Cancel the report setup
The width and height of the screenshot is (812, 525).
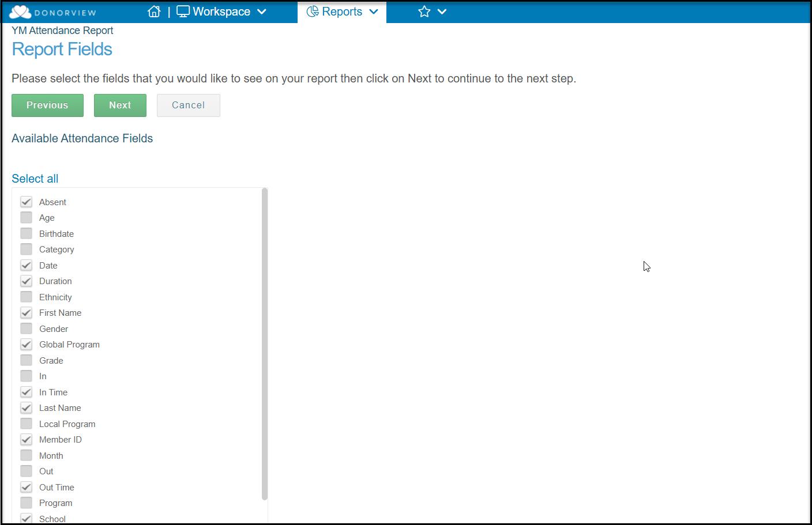tap(189, 105)
